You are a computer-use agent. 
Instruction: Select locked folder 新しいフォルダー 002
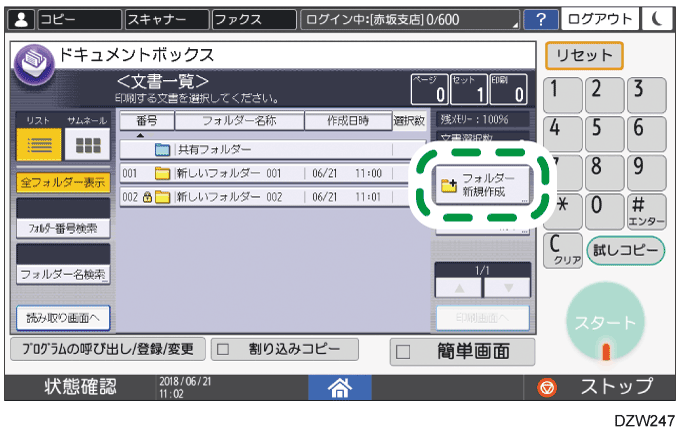click(273, 197)
